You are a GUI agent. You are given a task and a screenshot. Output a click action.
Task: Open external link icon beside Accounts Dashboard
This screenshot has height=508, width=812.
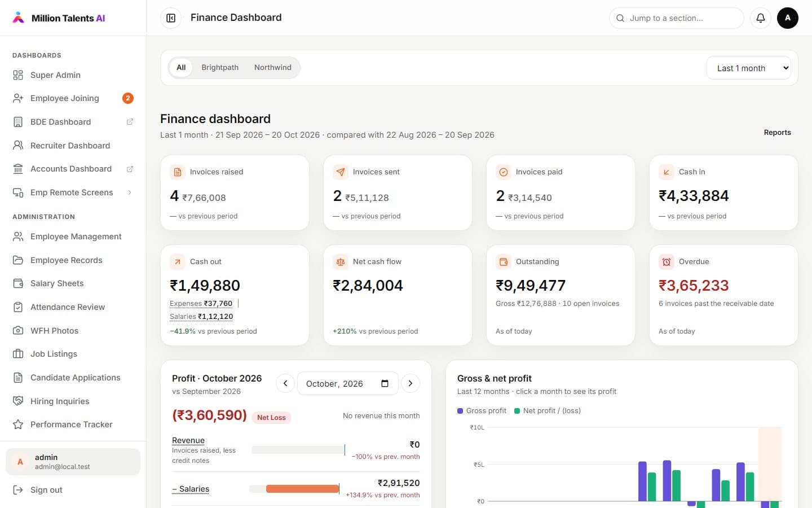130,169
